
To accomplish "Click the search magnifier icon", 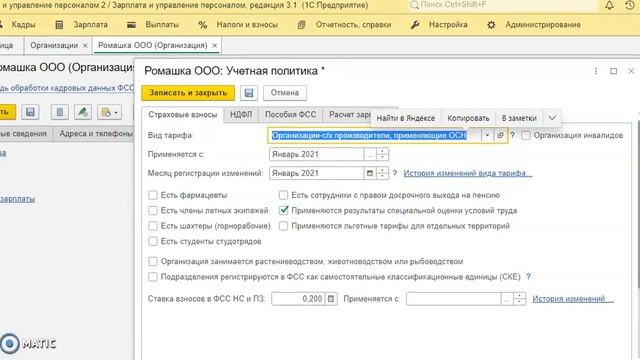I will 414,5.
